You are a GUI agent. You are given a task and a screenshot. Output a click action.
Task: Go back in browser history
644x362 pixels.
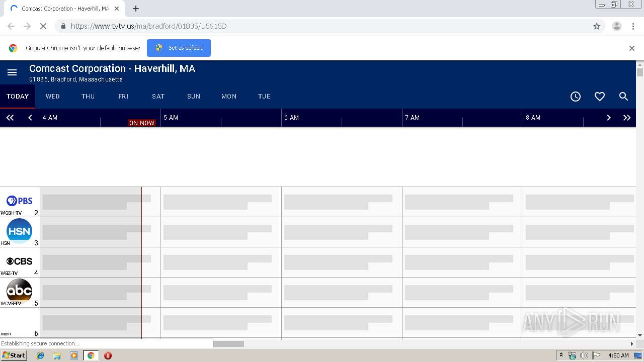pyautogui.click(x=11, y=26)
